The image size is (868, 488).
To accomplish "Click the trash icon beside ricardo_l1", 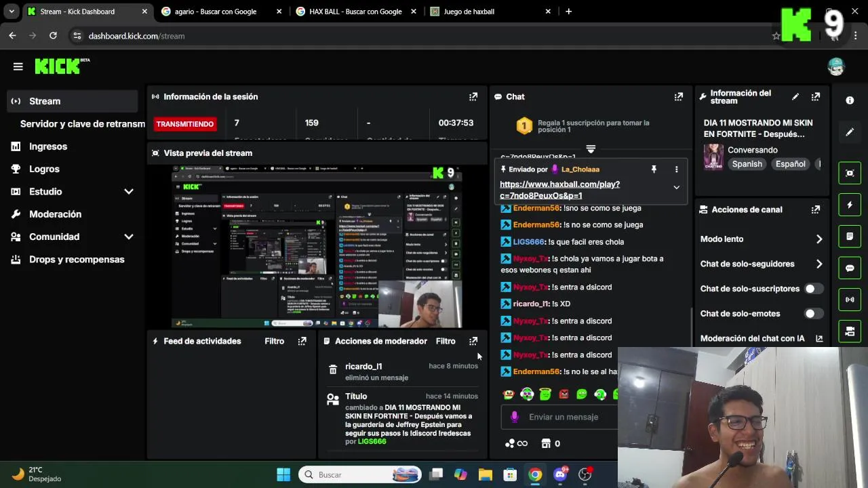I will click(333, 369).
